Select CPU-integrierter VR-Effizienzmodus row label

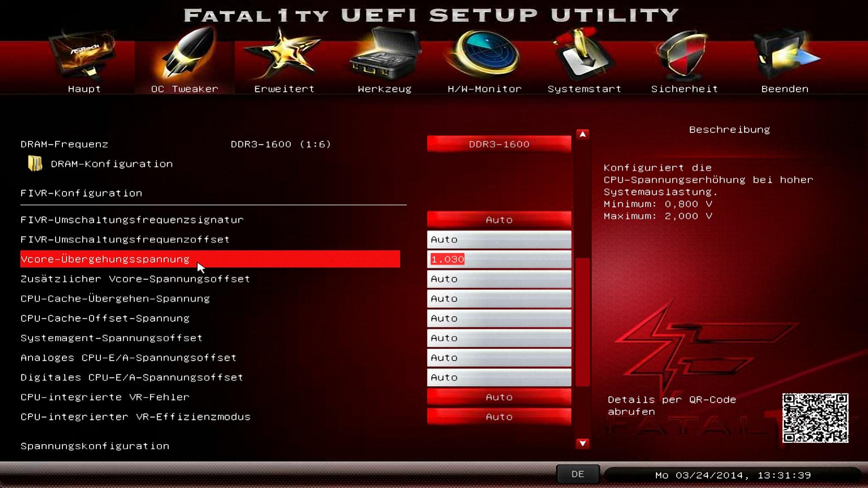coord(135,417)
